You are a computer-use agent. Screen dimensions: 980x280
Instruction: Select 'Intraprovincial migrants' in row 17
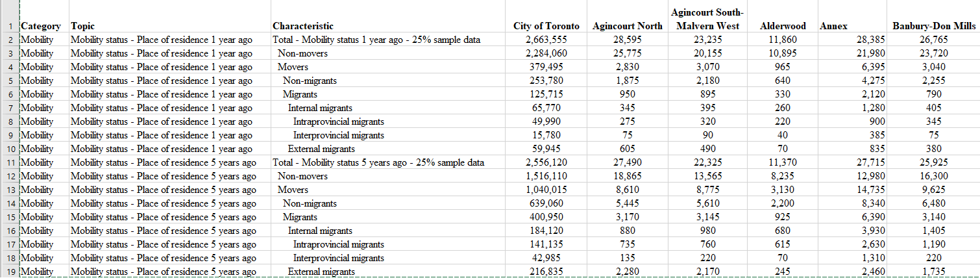[387, 244]
